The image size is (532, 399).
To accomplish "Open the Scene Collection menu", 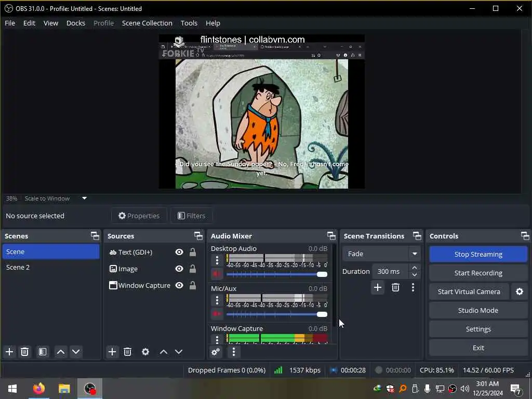I will pos(147,23).
